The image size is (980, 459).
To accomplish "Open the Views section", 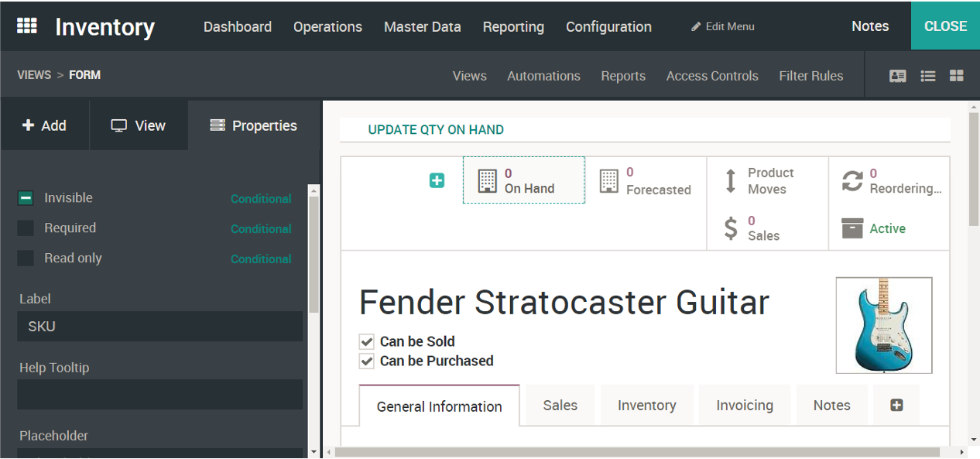I will click(x=470, y=76).
